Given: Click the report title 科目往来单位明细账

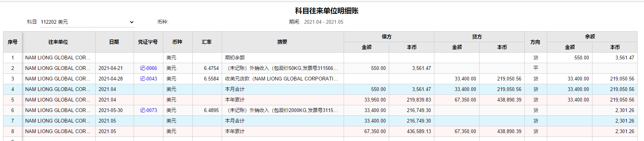Looking at the screenshot, I should (326, 11).
